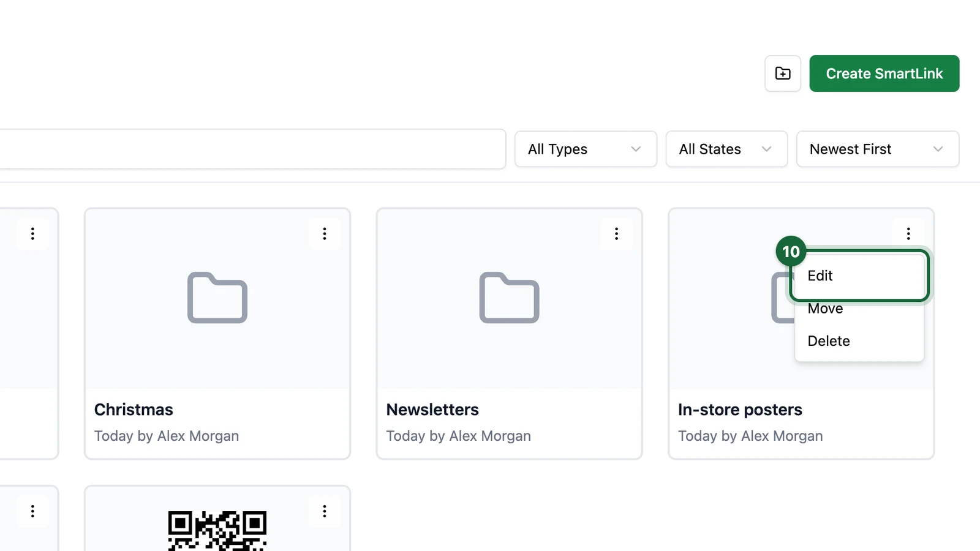Viewport: 980px width, 551px height.
Task: Click 'Today by Alex Morgan' under In-store posters
Action: coord(750,436)
